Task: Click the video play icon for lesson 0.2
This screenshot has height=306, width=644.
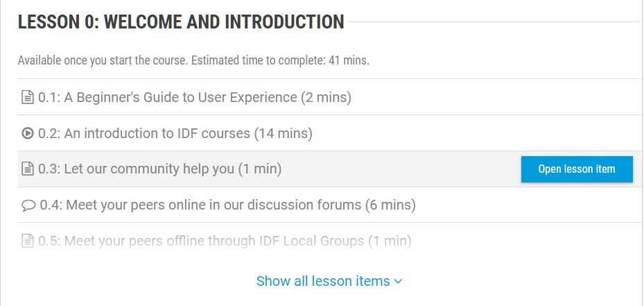Action: (x=28, y=133)
